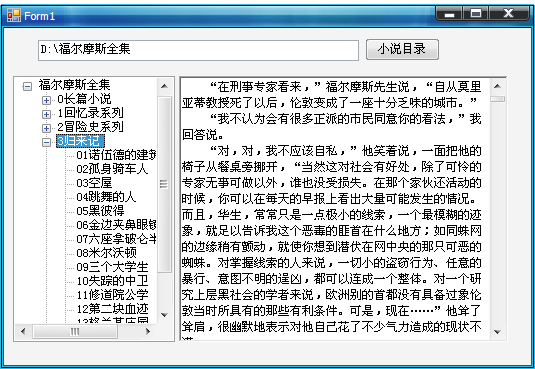Click the tree horizontal scroll-left arrow
This screenshot has width=535, height=369.
[23, 331]
